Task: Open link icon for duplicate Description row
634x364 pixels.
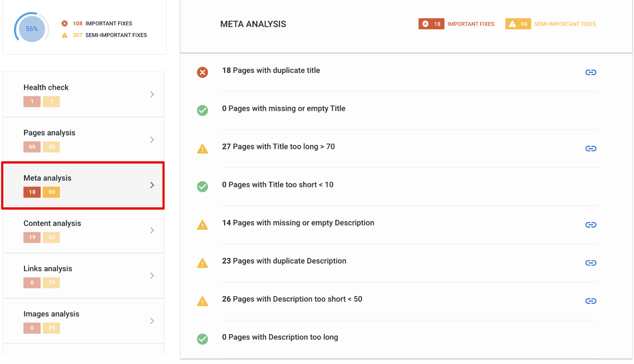Action: [x=591, y=263]
